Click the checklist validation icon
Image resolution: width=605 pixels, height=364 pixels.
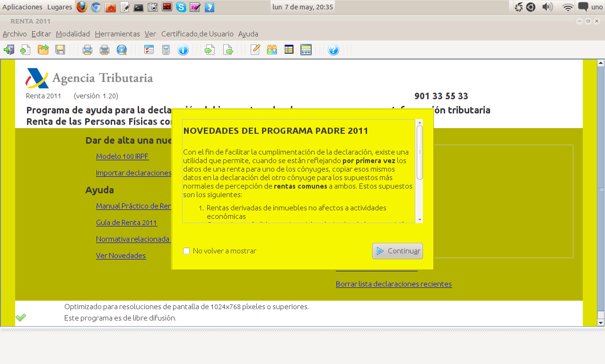coord(149,50)
